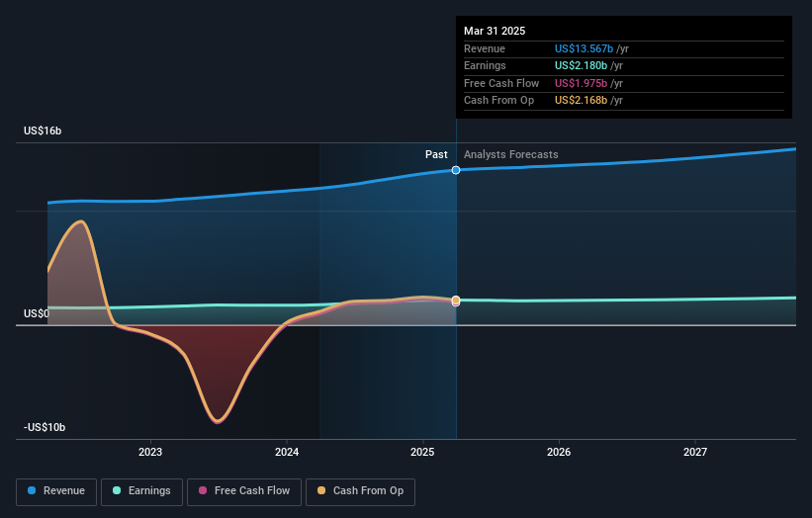Click the 'Earnings' row label in tooltip

point(485,65)
